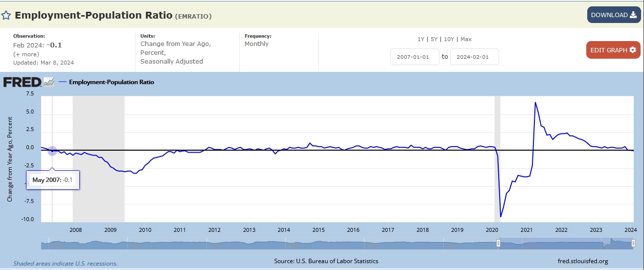Click the Download button
Viewport: 644px width, 270px height.
613,15
